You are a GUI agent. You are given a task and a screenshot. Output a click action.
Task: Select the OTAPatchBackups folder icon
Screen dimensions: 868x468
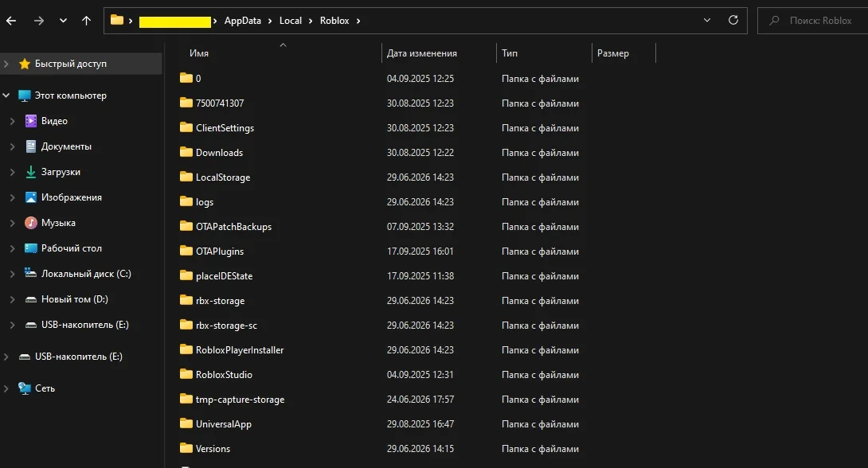(x=186, y=226)
